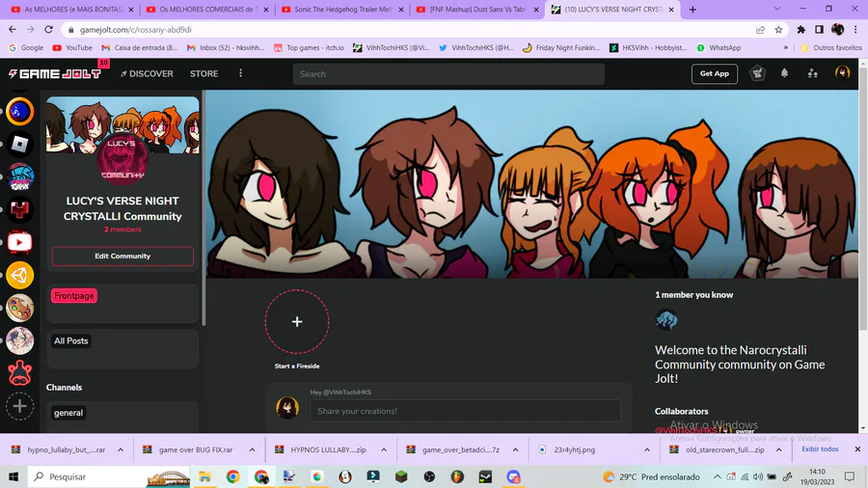Viewport: 868px width, 488px height.
Task: Open the Roblox community in the sidebar
Action: pos(20,145)
